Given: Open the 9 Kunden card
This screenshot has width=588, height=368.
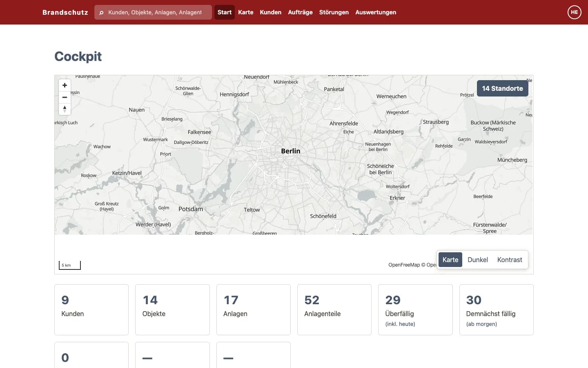Looking at the screenshot, I should tap(91, 310).
